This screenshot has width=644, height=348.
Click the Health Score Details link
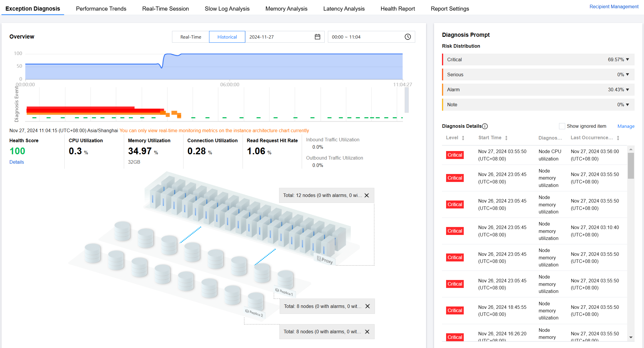[16, 162]
